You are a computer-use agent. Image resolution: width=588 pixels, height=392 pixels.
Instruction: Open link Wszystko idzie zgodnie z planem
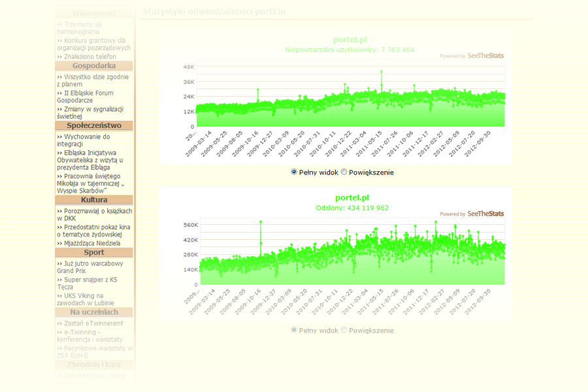point(93,80)
